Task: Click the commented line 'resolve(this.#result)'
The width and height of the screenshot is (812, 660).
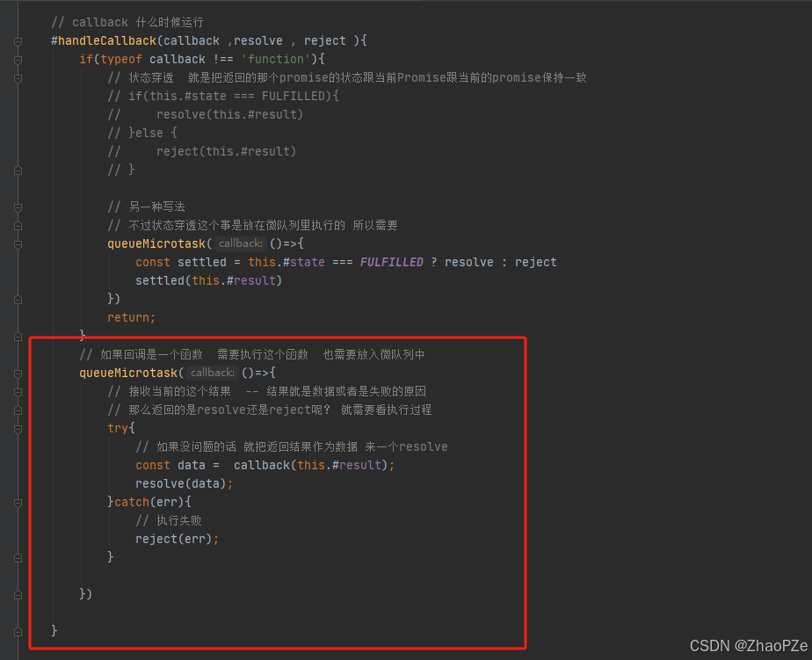Action: [x=229, y=114]
